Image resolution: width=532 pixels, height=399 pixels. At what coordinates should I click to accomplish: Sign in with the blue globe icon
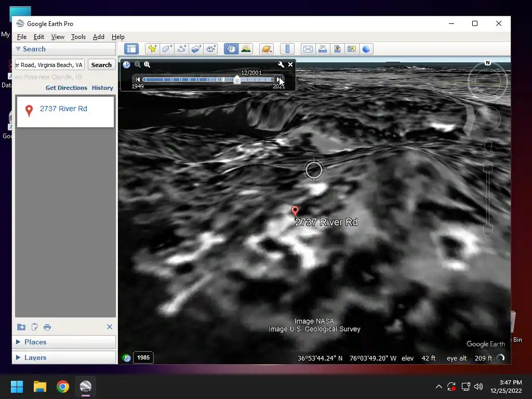coord(366,49)
